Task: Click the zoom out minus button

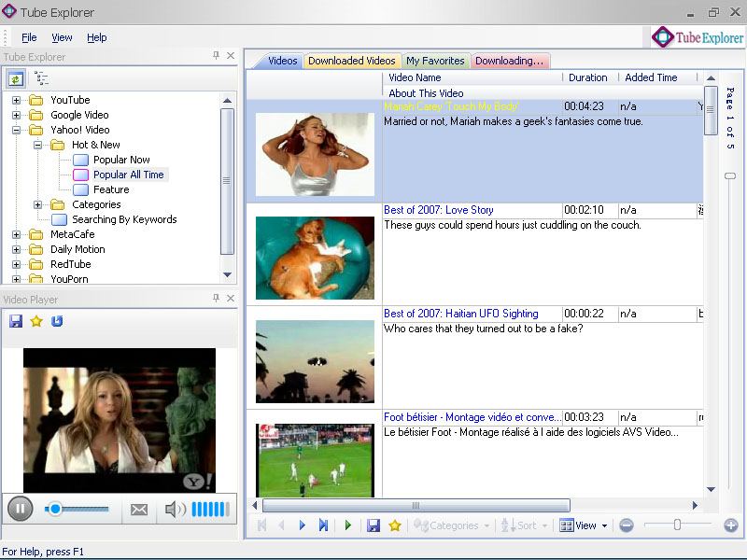Action: [627, 525]
